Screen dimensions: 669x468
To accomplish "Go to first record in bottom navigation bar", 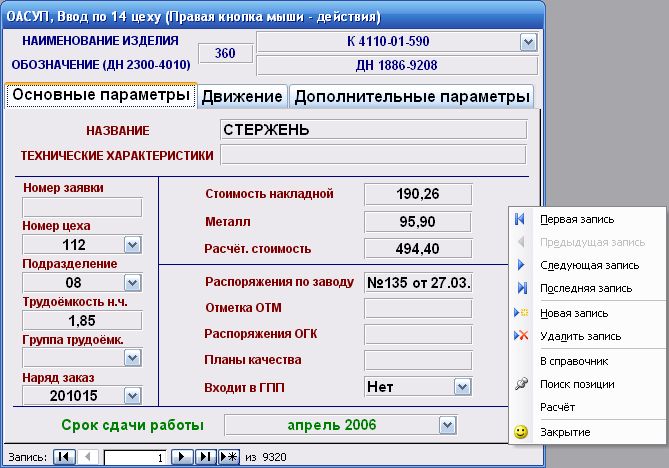I will pos(63,456).
